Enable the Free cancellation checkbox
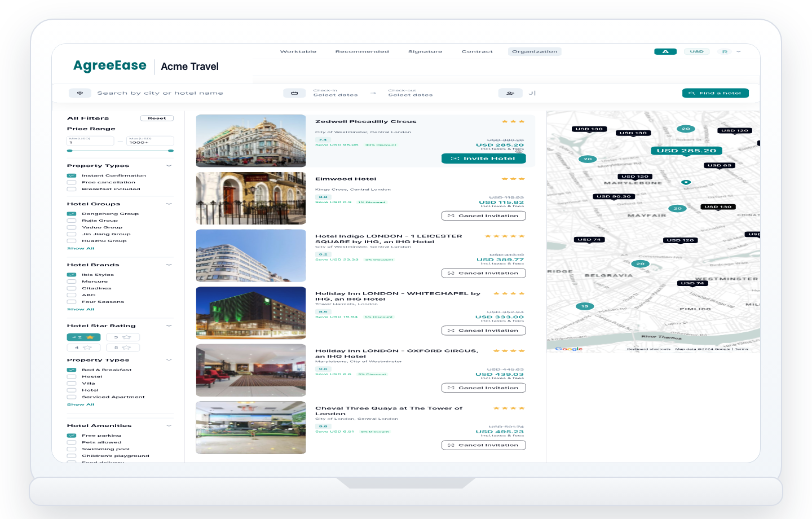812x519 pixels. click(72, 182)
